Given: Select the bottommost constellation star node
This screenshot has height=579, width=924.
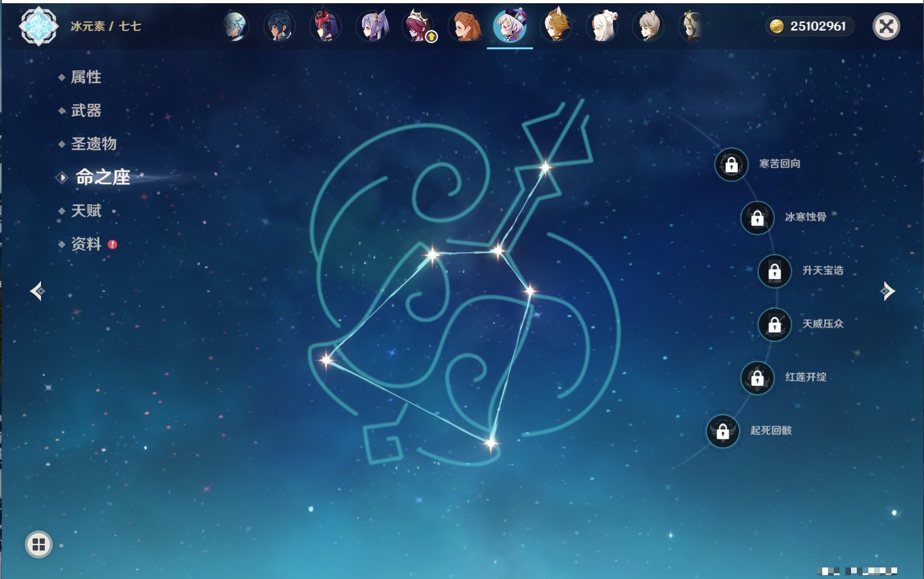Looking at the screenshot, I should click(x=491, y=443).
